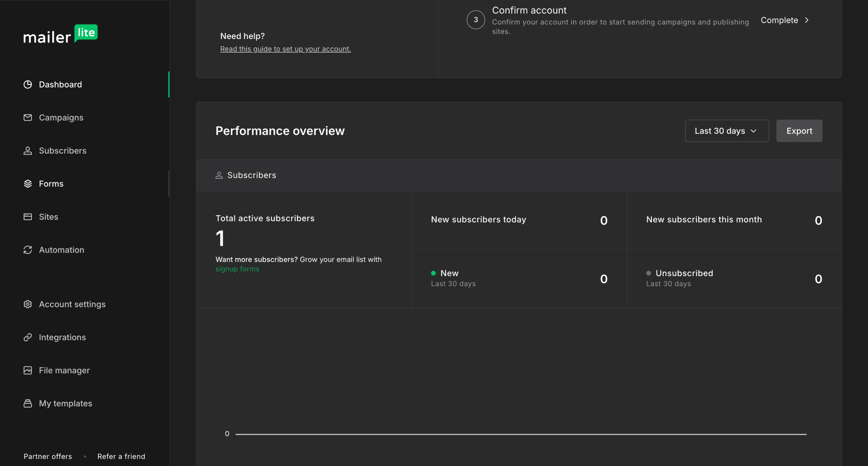Open Account settings label

(x=72, y=304)
